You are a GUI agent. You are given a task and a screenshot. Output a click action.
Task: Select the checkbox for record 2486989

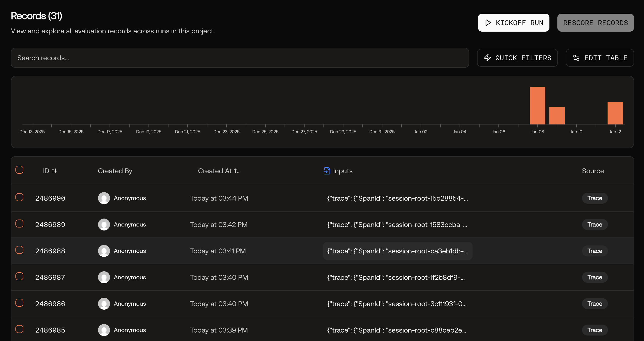tap(19, 224)
